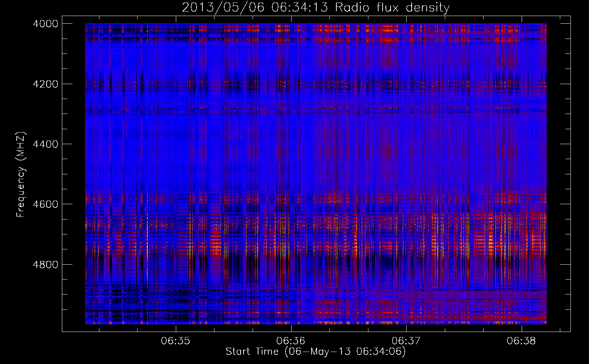Click the 'Frequency (MHZ)' axis title
Image resolution: width=589 pixels, height=364 pixels.
pyautogui.click(x=21, y=175)
